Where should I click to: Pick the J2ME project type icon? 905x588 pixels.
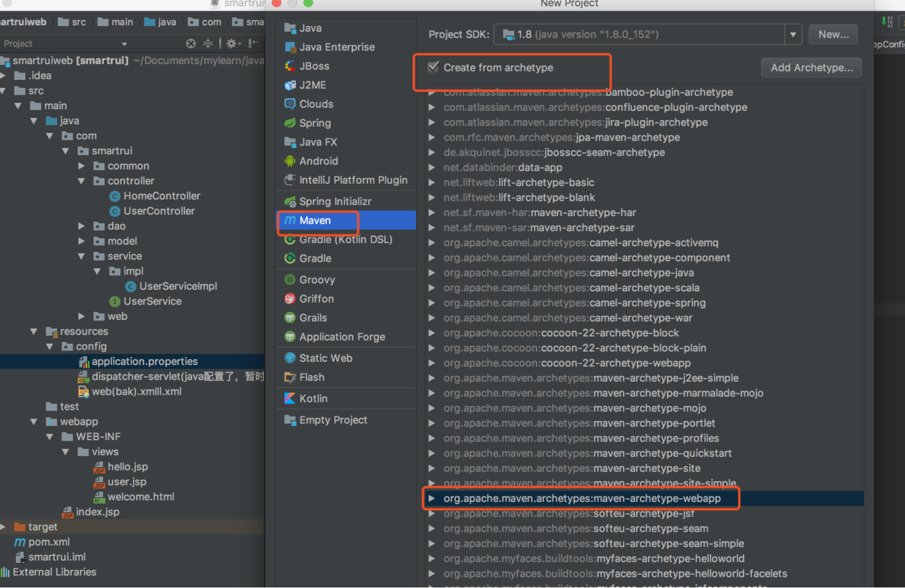click(290, 85)
